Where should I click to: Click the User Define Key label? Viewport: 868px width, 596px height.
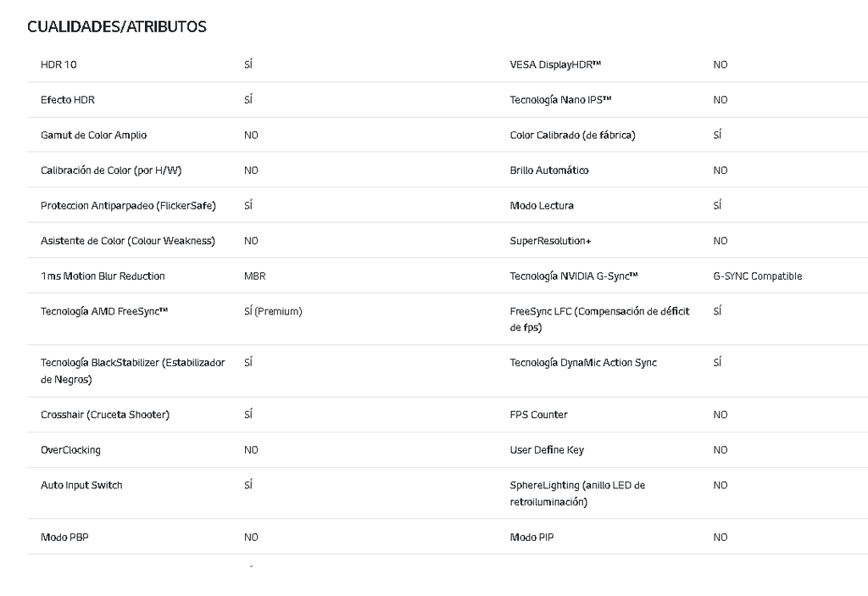[x=547, y=450]
